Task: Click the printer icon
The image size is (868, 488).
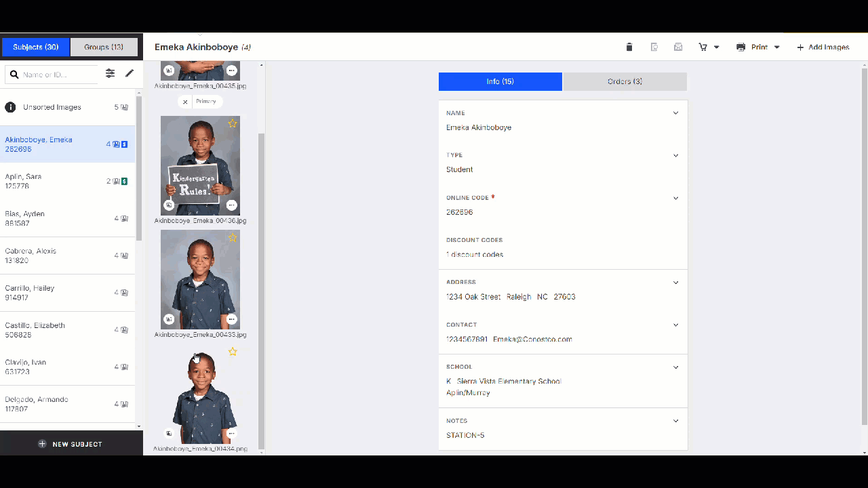Action: (741, 47)
